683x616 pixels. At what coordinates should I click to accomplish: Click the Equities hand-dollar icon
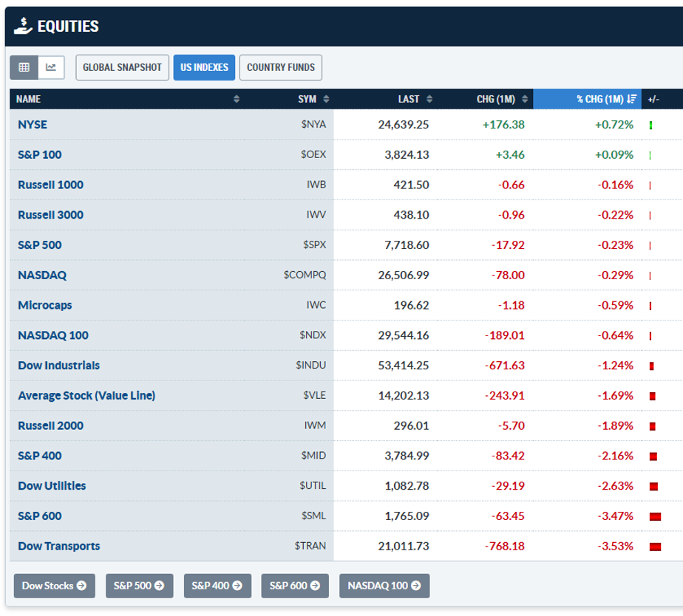(x=23, y=26)
